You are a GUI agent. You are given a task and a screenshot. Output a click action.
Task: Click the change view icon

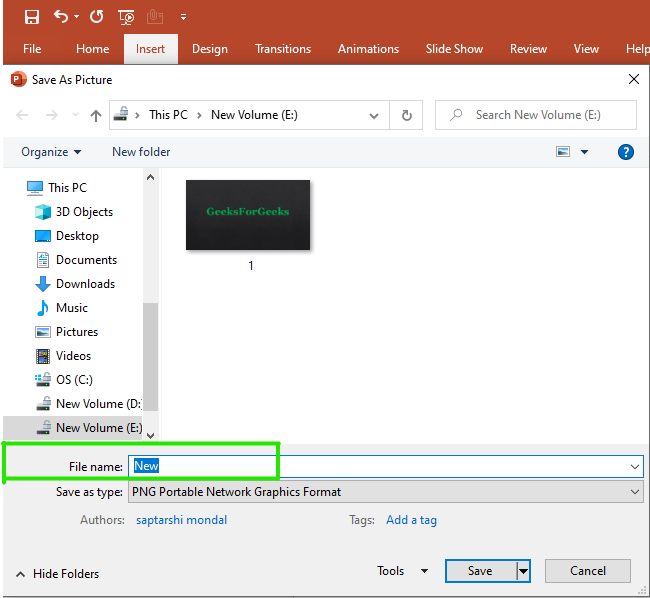pyautogui.click(x=563, y=152)
